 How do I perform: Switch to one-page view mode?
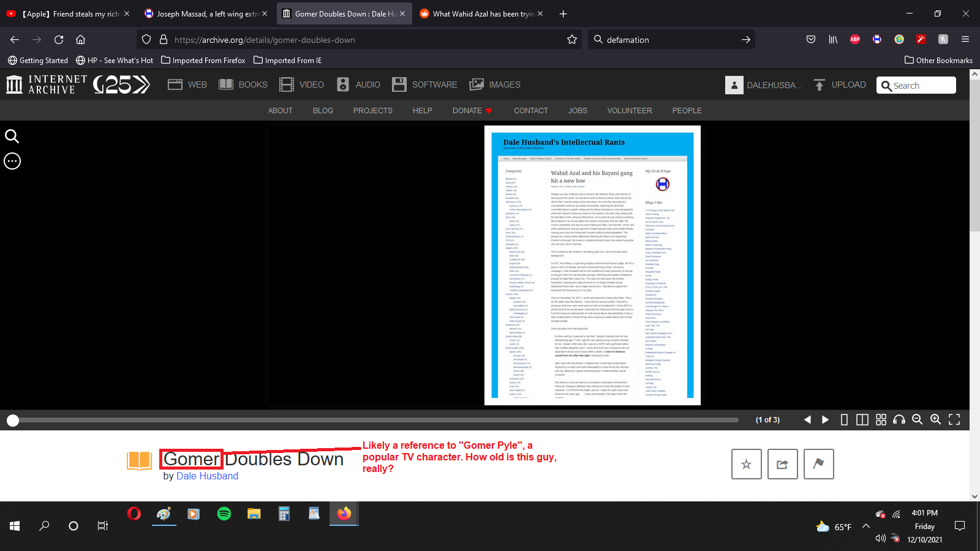point(844,419)
